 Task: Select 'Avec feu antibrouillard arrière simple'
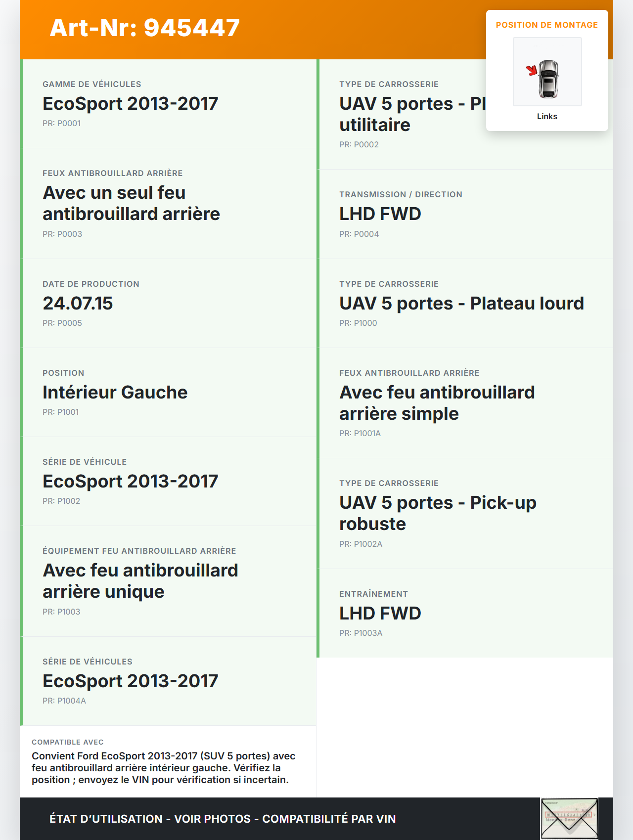(x=437, y=403)
